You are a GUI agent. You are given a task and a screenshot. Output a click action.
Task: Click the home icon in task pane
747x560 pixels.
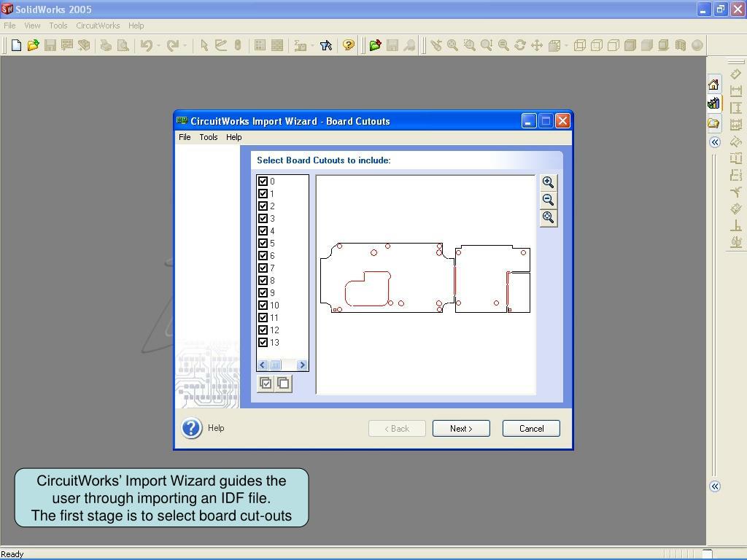[x=713, y=85]
